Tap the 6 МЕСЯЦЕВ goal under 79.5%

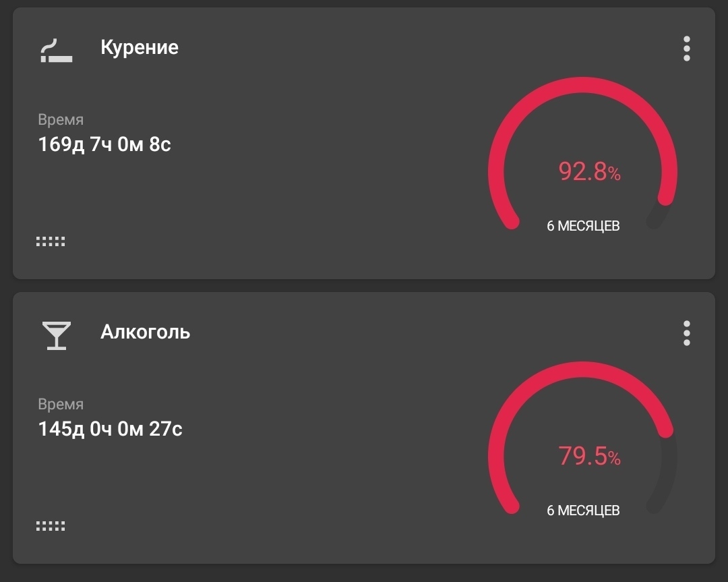tap(583, 511)
